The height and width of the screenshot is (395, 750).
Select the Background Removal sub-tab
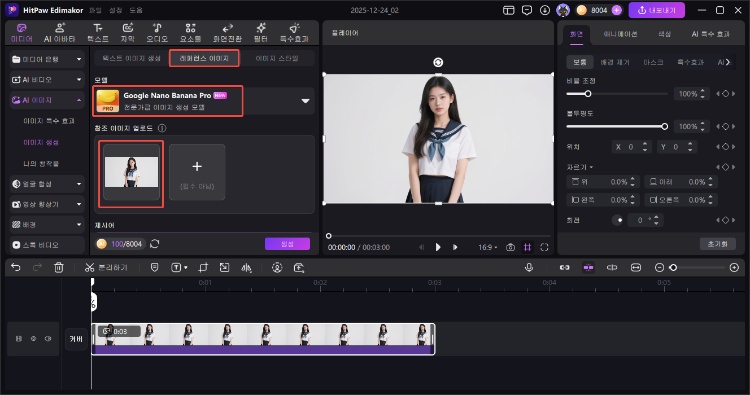(615, 62)
